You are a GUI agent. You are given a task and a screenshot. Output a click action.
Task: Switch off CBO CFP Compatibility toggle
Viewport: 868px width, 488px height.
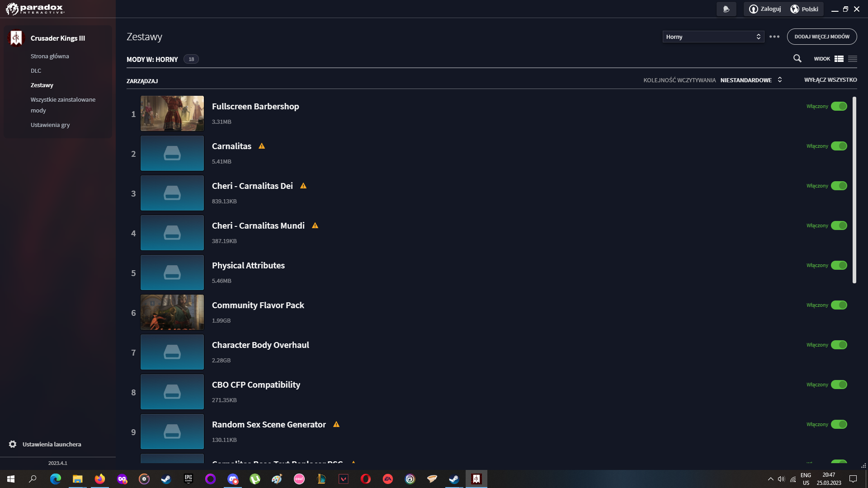click(839, 385)
